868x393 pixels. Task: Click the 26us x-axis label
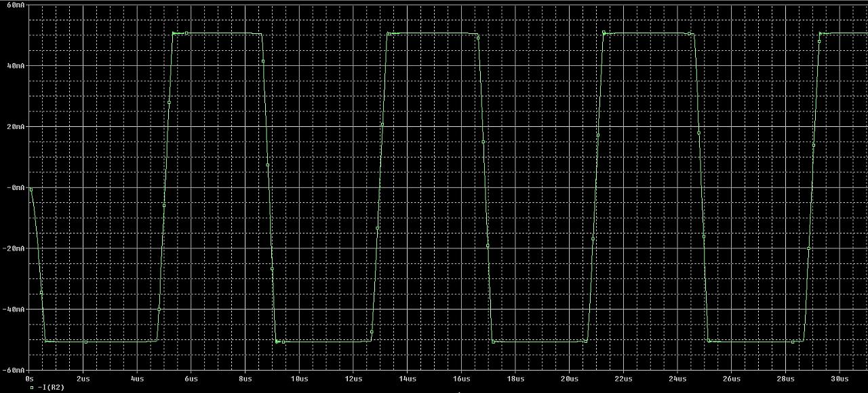730,378
